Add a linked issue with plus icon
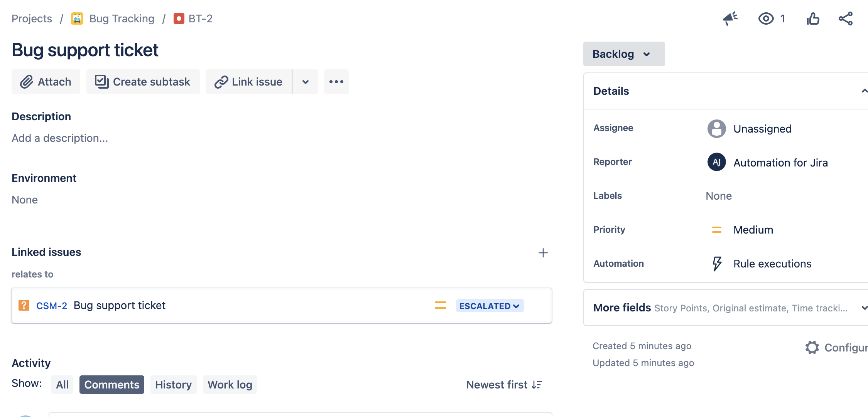Screen dimensions: 868x417 point(543,253)
